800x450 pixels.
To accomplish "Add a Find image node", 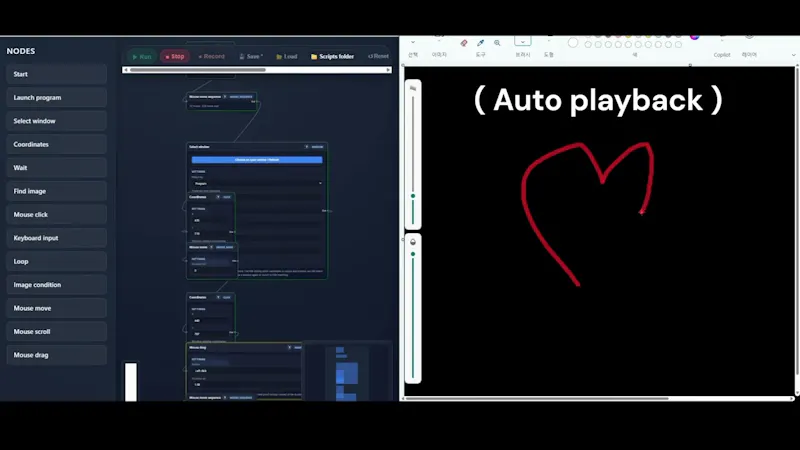I will [x=57, y=191].
